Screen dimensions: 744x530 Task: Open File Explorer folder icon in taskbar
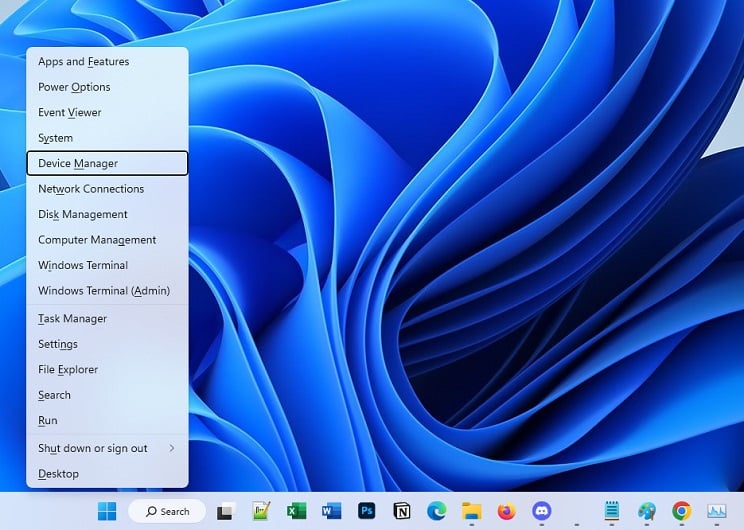click(x=472, y=511)
